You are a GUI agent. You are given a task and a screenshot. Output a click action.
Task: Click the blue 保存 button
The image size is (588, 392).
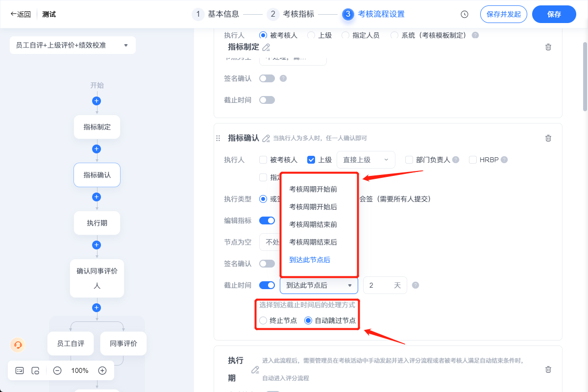(554, 14)
